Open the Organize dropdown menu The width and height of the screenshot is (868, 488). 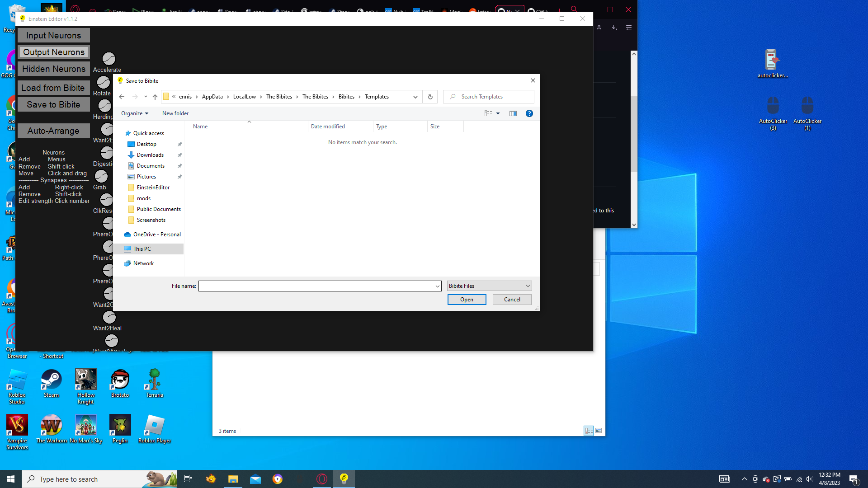[x=135, y=113]
